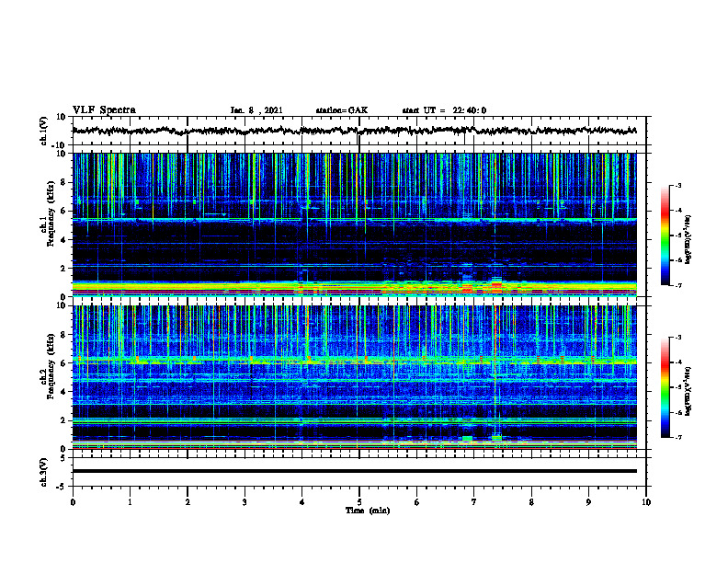Click the "-7" label on ch.2 color bar
728x563 pixels.
(678, 437)
